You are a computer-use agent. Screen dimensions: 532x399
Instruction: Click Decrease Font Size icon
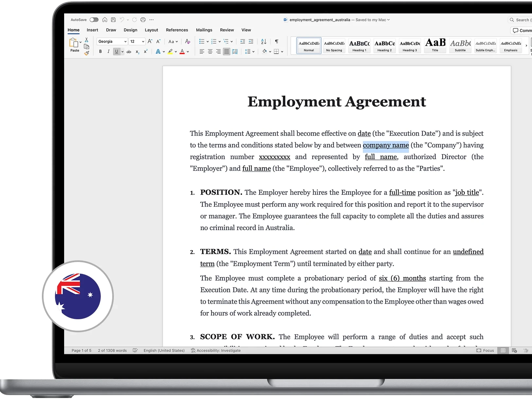158,41
